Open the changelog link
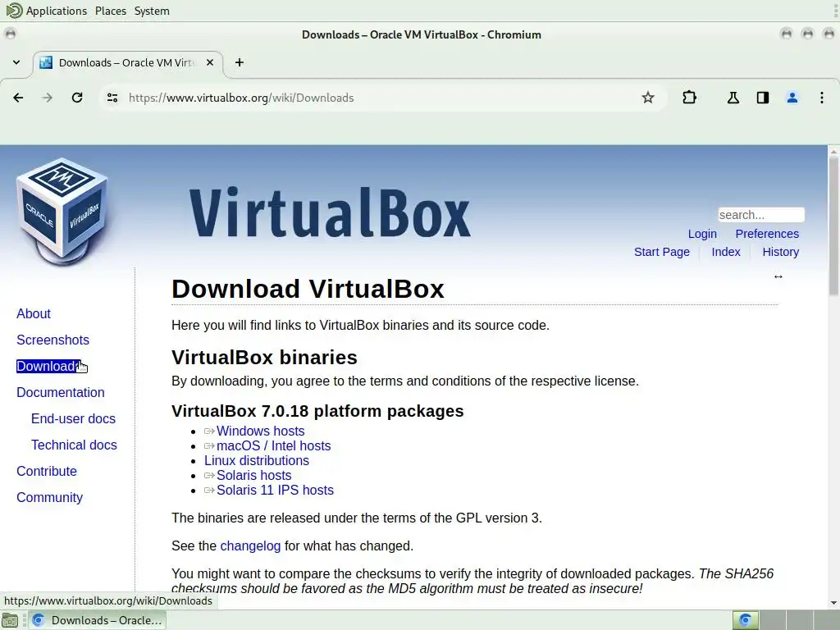The width and height of the screenshot is (840, 630). click(x=250, y=546)
